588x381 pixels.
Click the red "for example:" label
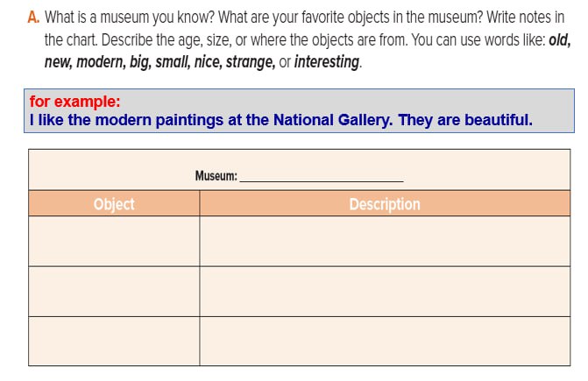click(74, 101)
